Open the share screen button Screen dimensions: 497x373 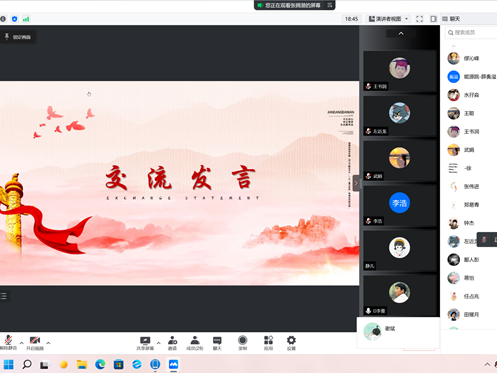[x=145, y=343]
